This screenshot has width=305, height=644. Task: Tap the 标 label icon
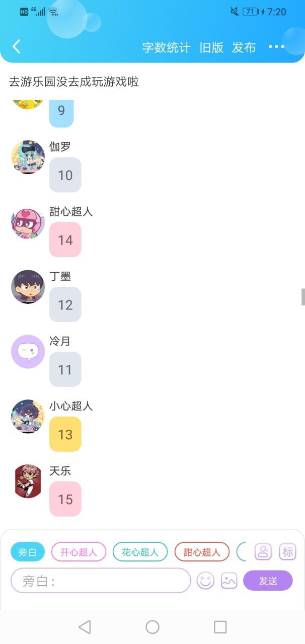click(x=288, y=551)
